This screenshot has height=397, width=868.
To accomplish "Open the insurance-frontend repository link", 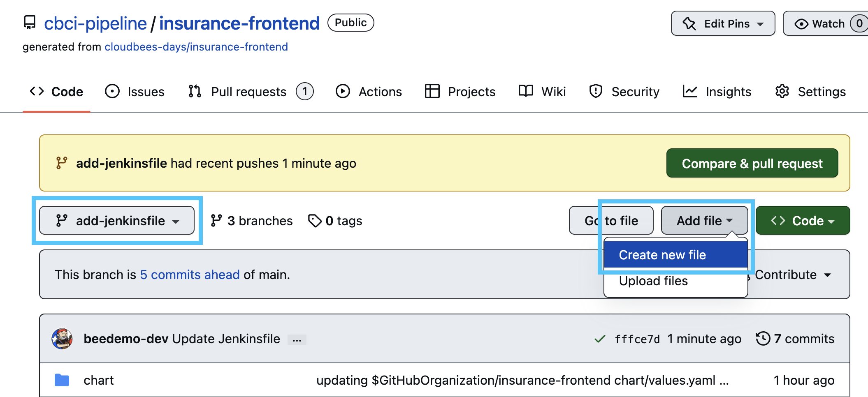I will click(239, 23).
